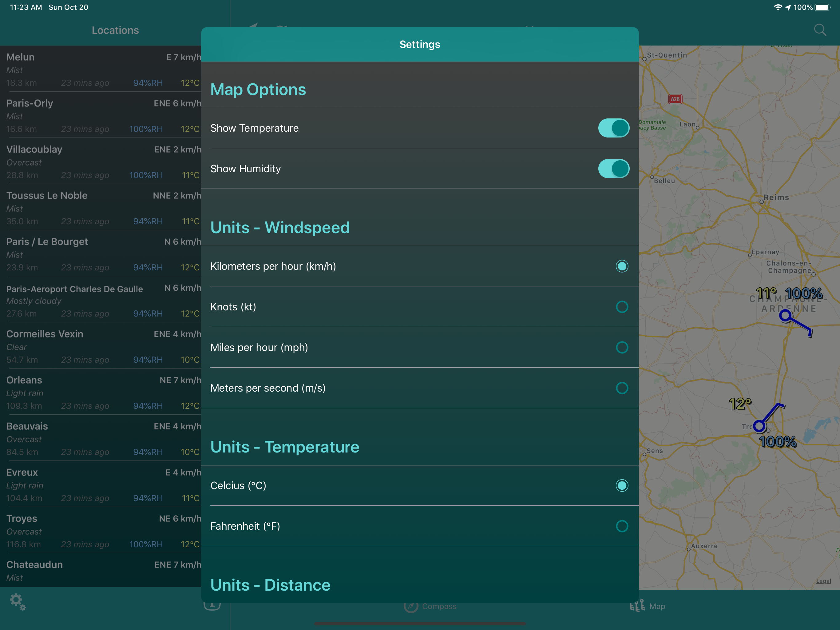Image resolution: width=840 pixels, height=630 pixels.
Task: Choose Miles per hour (mph) option
Action: click(x=622, y=347)
